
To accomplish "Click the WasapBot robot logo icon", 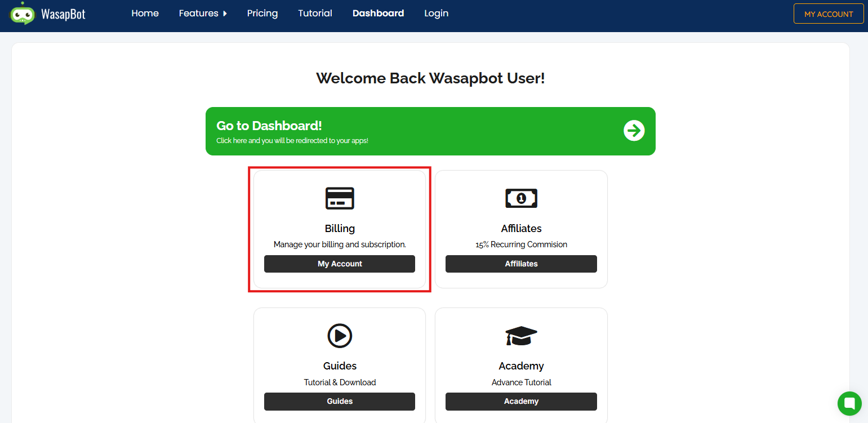I will click(x=23, y=13).
